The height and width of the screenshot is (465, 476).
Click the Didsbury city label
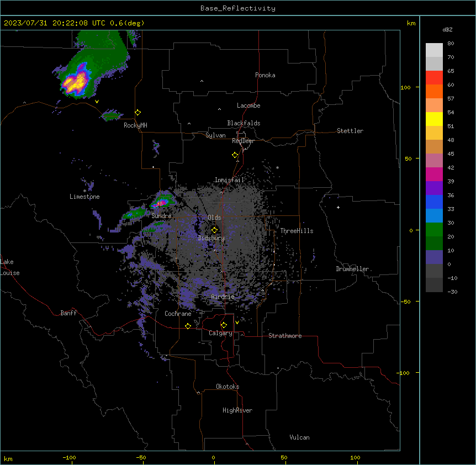[x=211, y=238]
